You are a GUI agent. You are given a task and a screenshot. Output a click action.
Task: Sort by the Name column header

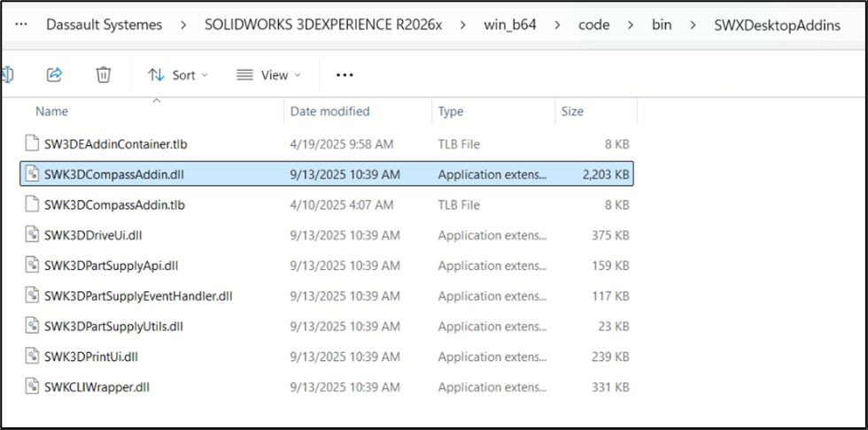click(x=52, y=111)
